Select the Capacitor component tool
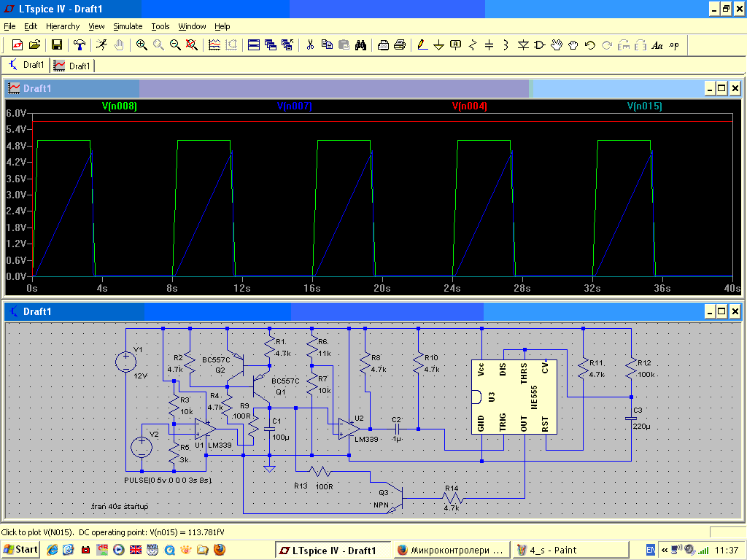 (489, 44)
